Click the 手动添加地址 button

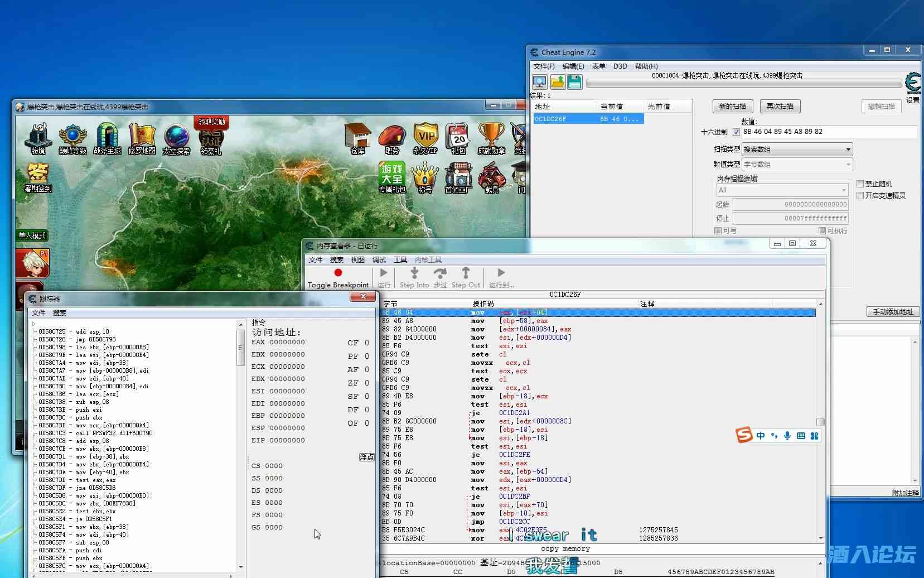click(x=892, y=312)
